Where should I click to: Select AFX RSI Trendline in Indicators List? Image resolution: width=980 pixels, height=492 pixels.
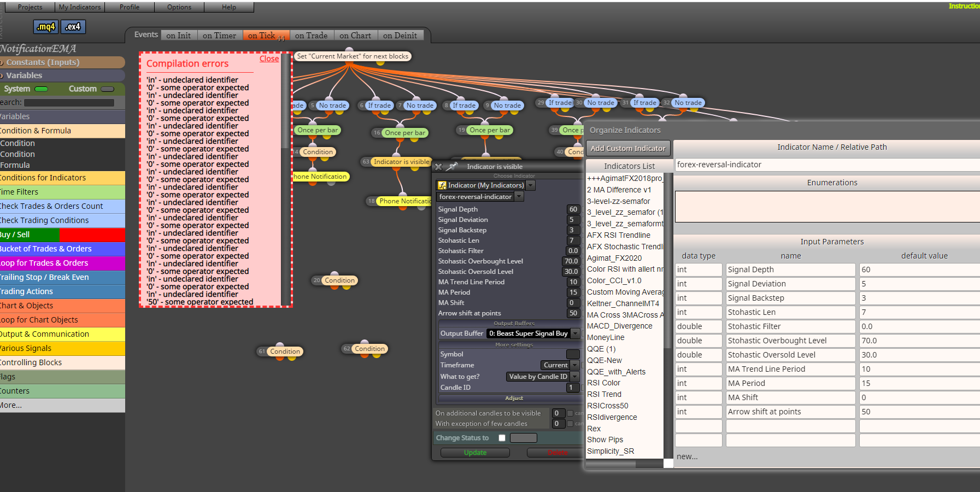(619, 235)
